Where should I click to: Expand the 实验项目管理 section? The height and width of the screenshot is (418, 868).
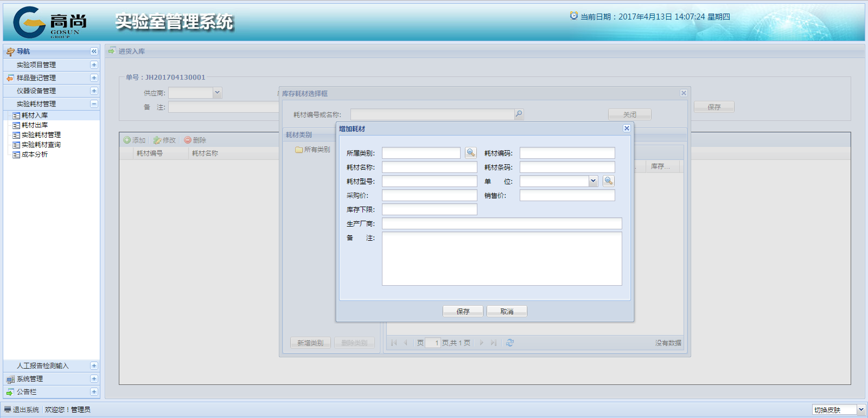(x=94, y=65)
